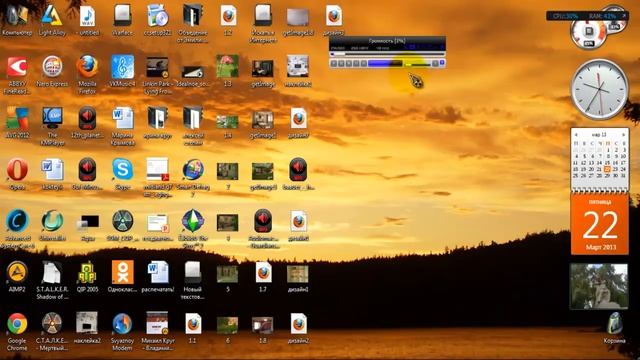Launch Smart Driving shortcut

pos(193,177)
